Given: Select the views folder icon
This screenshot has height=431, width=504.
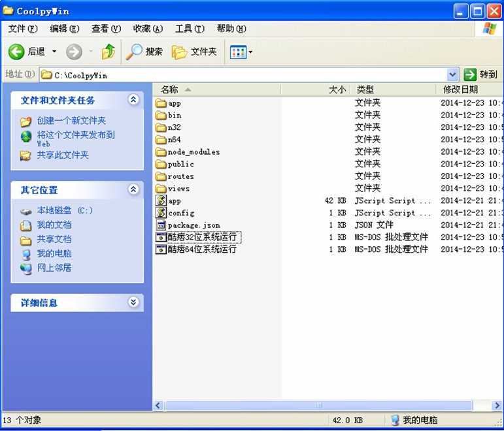Looking at the screenshot, I should pyautogui.click(x=161, y=189).
